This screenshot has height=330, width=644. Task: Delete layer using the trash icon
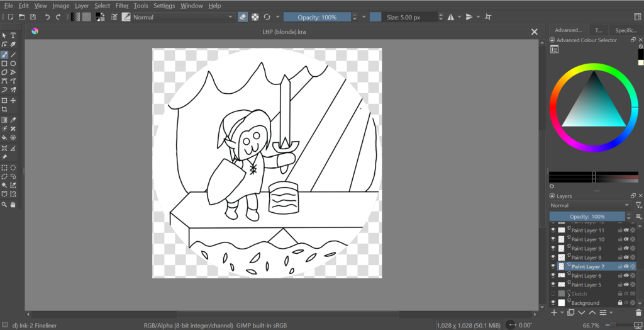[x=639, y=312]
